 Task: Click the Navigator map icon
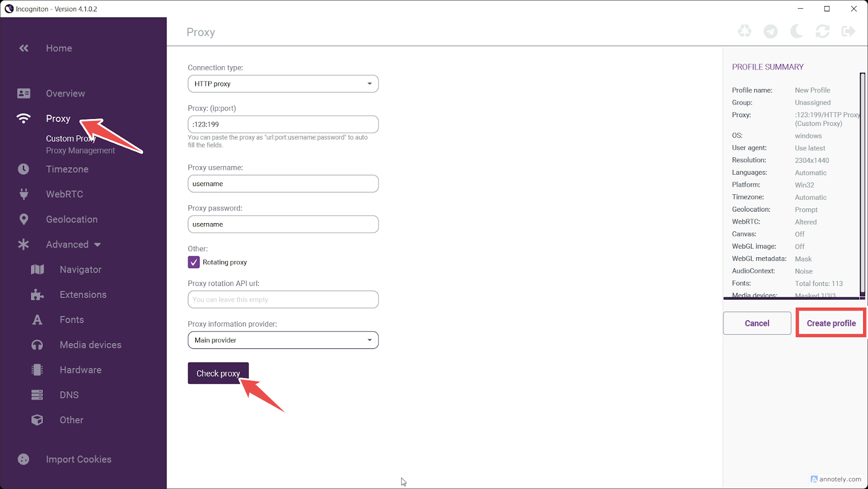(37, 269)
